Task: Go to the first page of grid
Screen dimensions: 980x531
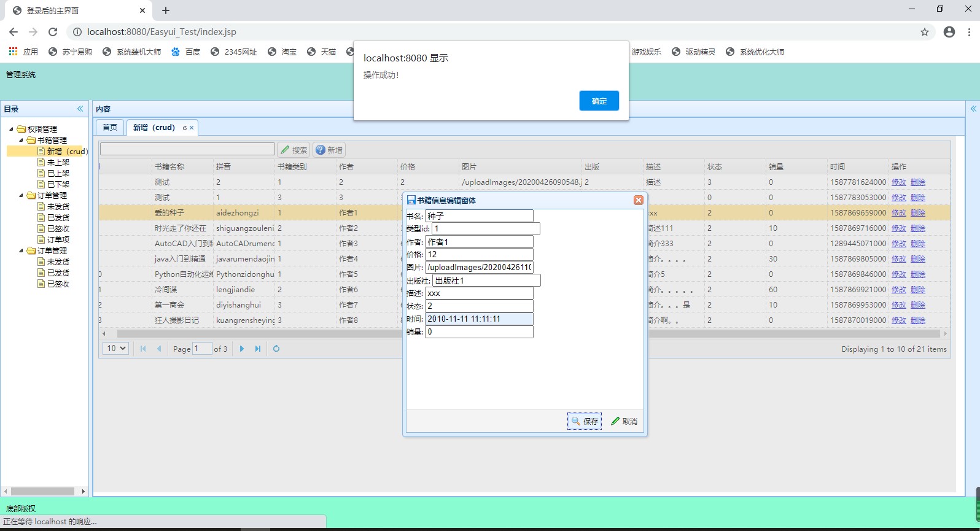Action: click(143, 349)
